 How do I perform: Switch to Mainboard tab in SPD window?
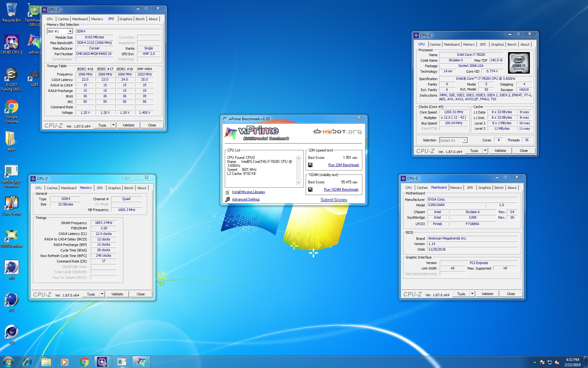point(80,19)
